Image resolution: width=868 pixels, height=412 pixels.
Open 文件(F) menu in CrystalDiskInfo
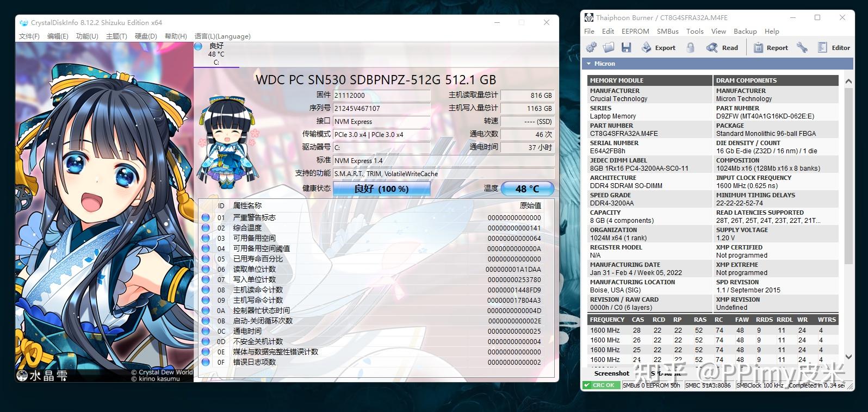coord(29,36)
